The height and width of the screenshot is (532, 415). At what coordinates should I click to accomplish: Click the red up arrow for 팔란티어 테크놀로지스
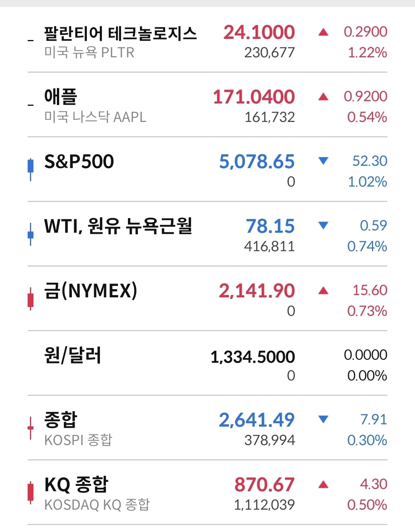pyautogui.click(x=324, y=32)
